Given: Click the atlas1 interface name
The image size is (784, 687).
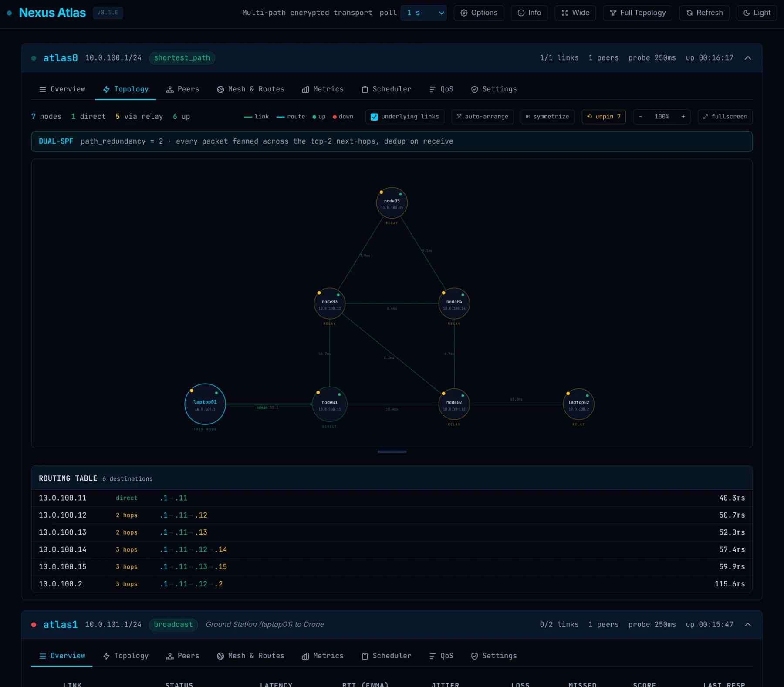Looking at the screenshot, I should pos(61,625).
